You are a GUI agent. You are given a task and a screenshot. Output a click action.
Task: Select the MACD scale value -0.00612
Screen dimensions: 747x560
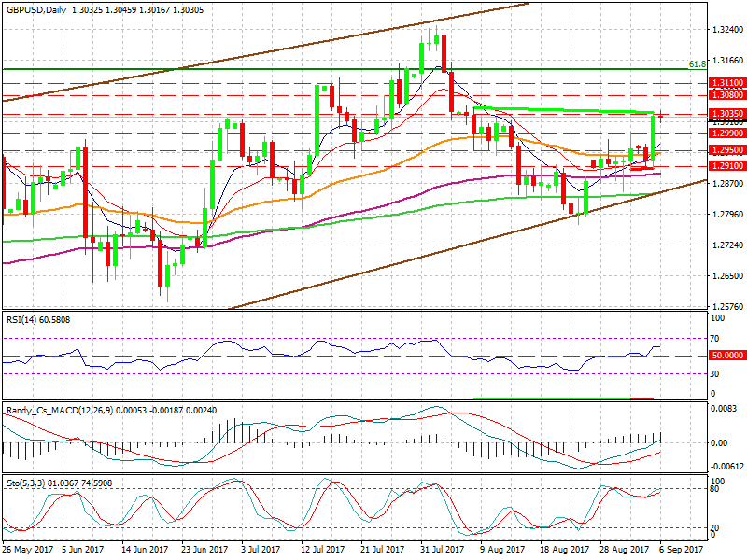pos(726,466)
